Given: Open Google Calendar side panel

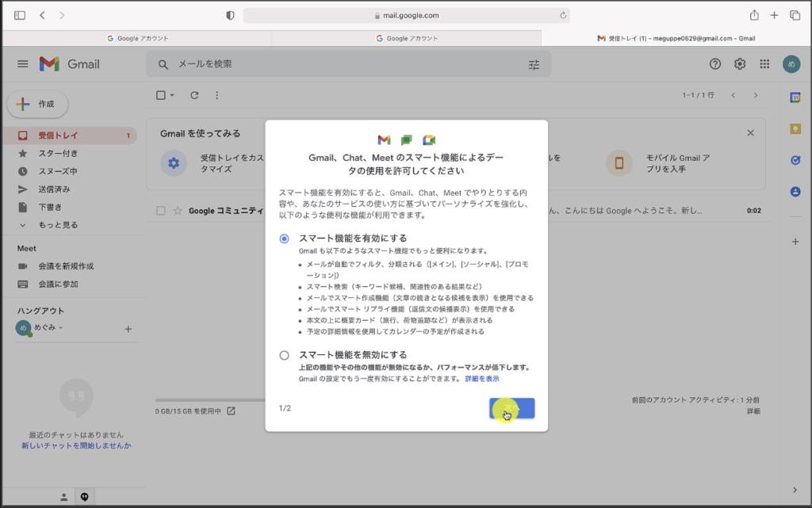Looking at the screenshot, I should (x=795, y=97).
